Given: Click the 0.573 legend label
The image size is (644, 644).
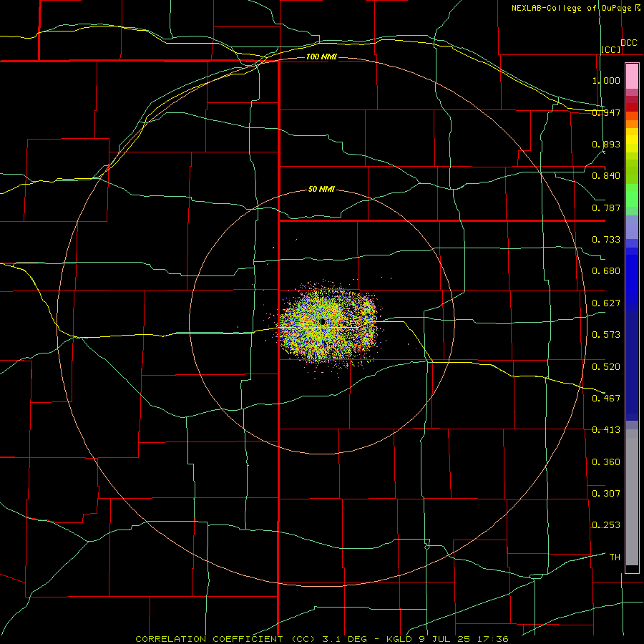Looking at the screenshot, I should coord(606,335).
